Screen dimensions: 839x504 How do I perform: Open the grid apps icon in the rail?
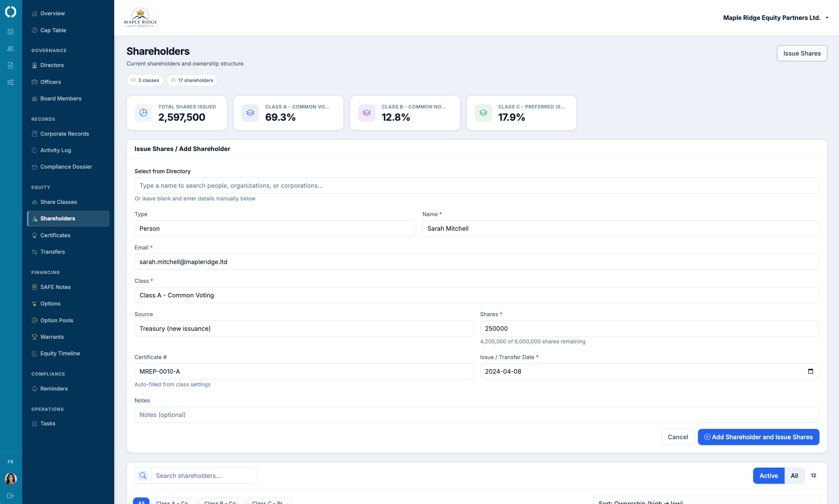(11, 32)
